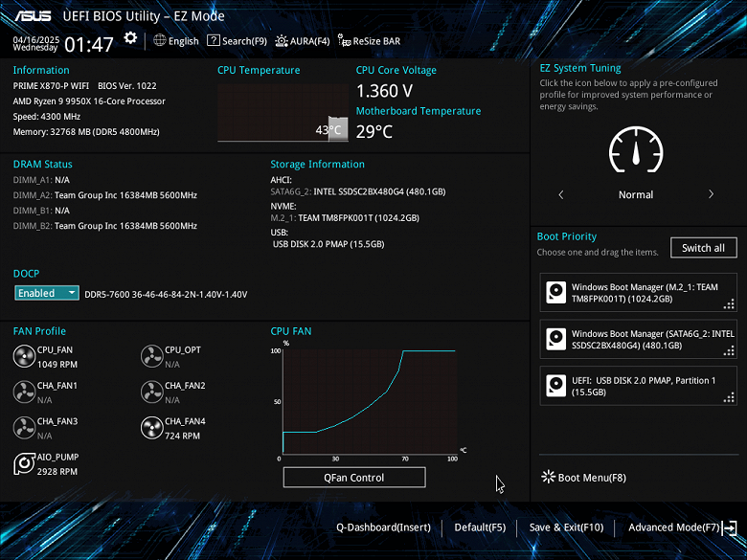Click USB DISK 2.0 PMAP storage entry
Screen dimensions: 747x560
point(328,244)
